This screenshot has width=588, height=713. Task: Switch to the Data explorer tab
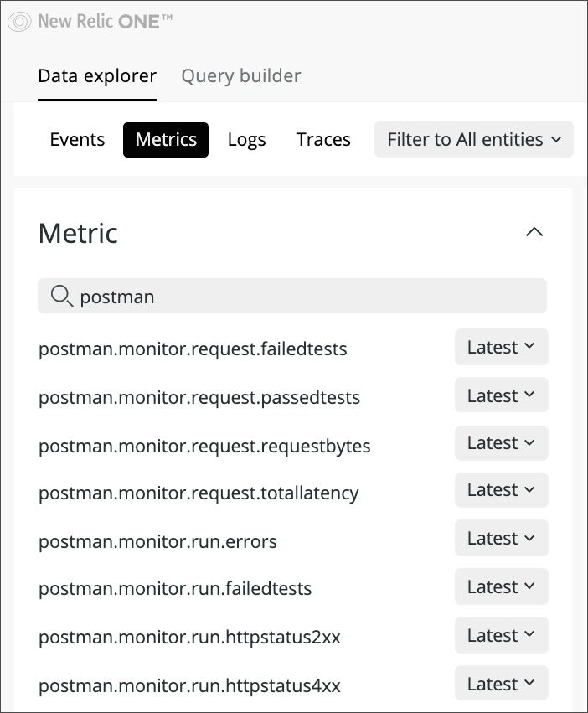pos(97,76)
